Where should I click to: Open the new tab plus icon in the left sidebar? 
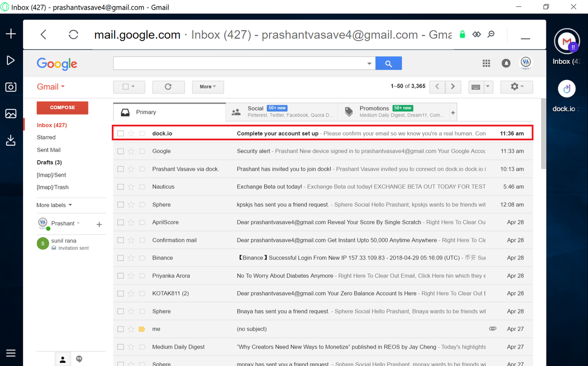point(11,34)
